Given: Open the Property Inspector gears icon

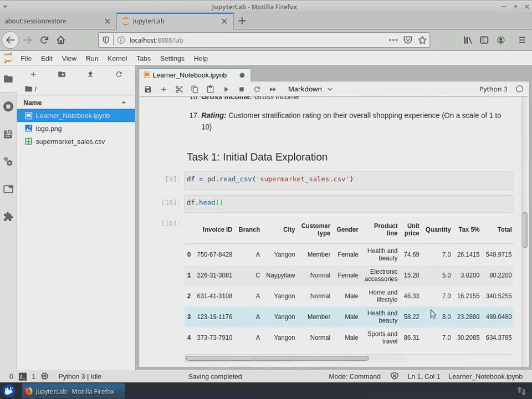Looking at the screenshot, I should coord(8,162).
